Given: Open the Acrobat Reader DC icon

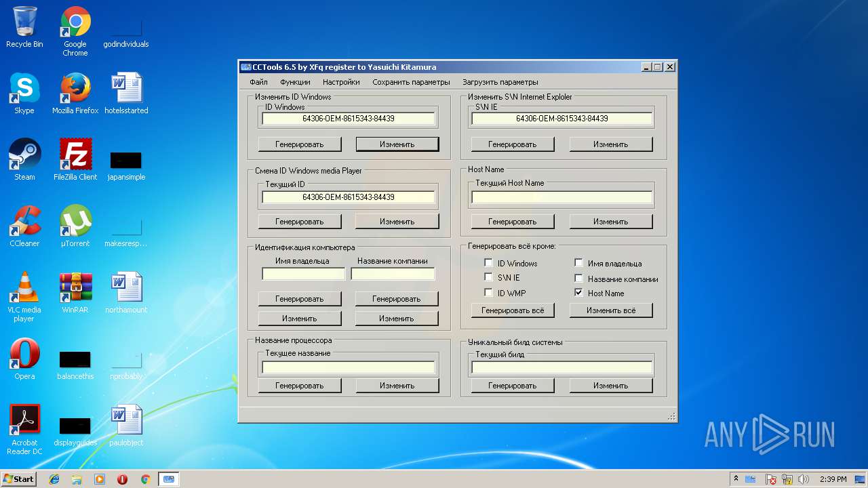Looking at the screenshot, I should click(24, 430).
